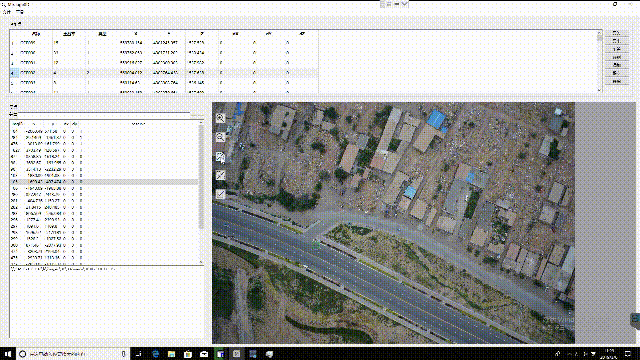This screenshot has height=360, width=640.
Task: Select the zoom-out magnifier tool on the aerial image
Action: pos(220,137)
